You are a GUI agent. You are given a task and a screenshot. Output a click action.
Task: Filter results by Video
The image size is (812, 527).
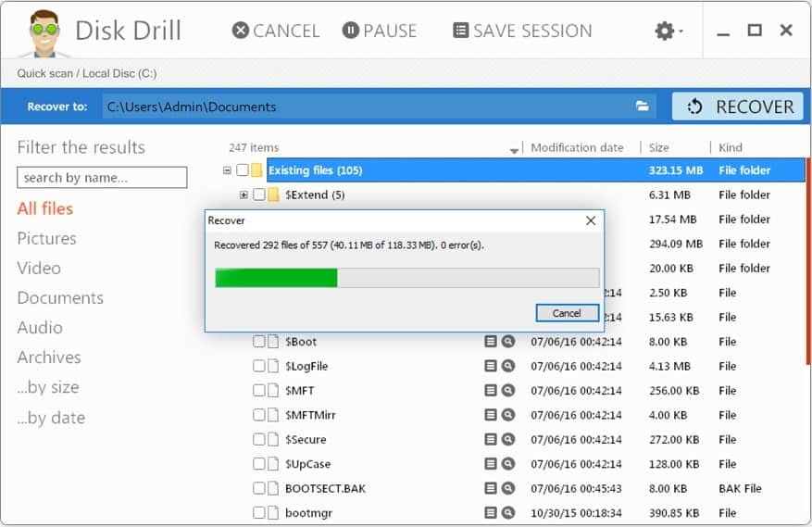point(39,268)
